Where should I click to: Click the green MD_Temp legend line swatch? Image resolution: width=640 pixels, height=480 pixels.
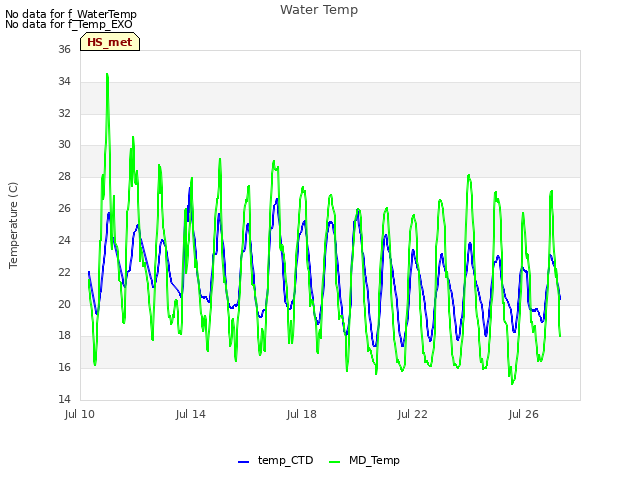[334, 462]
